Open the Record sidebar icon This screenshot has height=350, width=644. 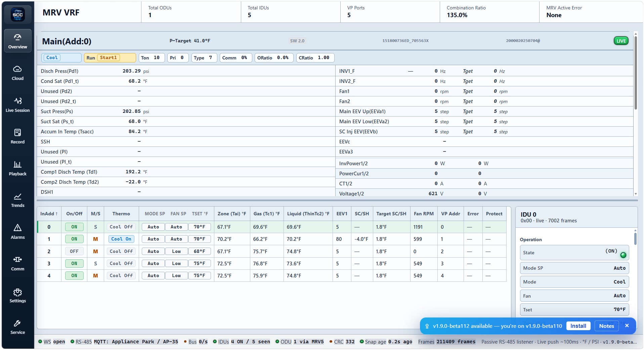[x=17, y=132]
